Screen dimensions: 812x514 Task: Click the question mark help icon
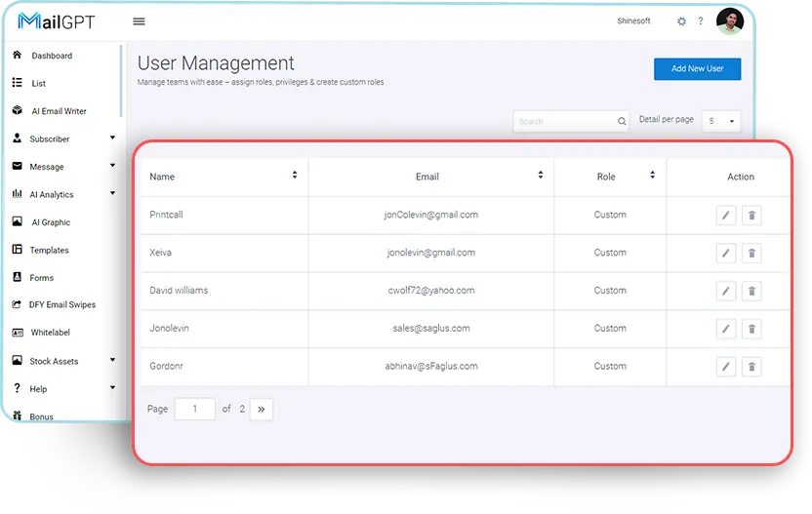click(x=701, y=21)
